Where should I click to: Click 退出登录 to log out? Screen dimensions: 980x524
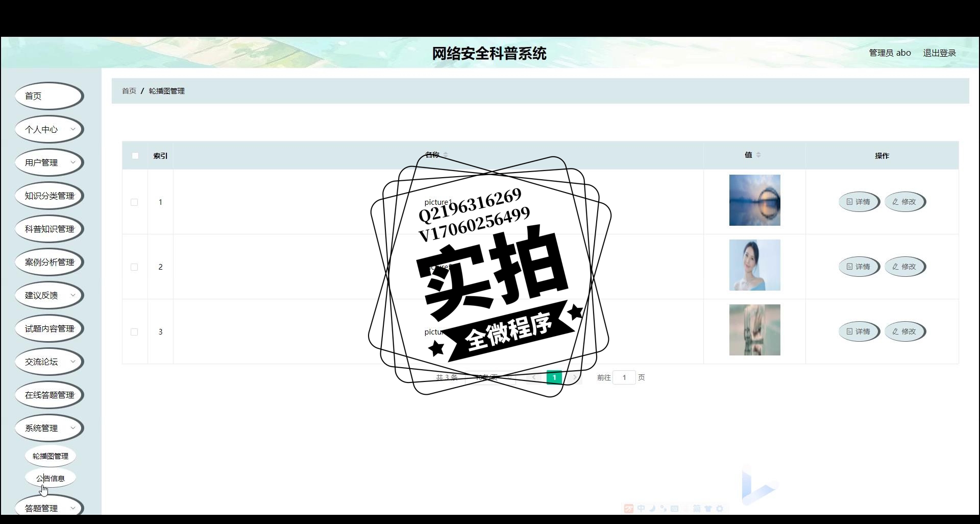(939, 53)
